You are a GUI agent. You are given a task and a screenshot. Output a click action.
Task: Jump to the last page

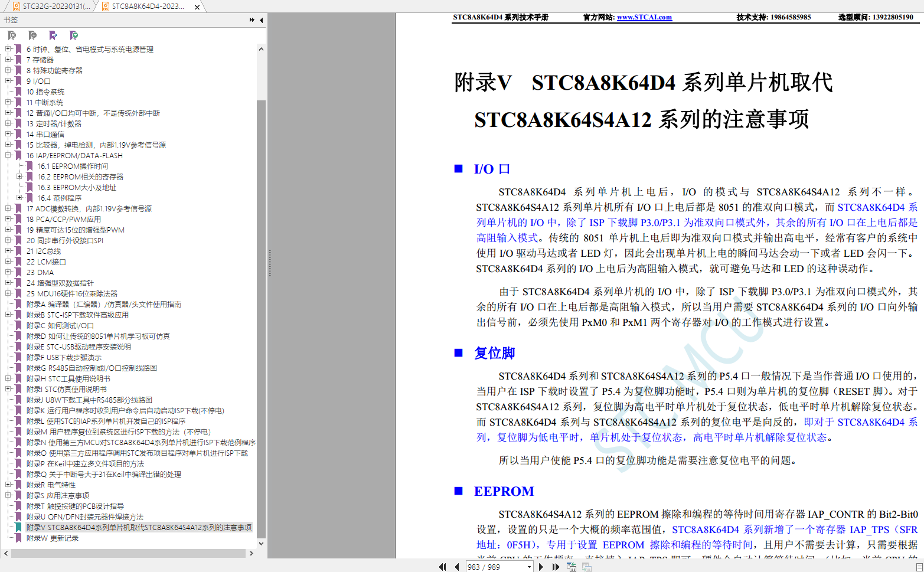pyautogui.click(x=556, y=567)
